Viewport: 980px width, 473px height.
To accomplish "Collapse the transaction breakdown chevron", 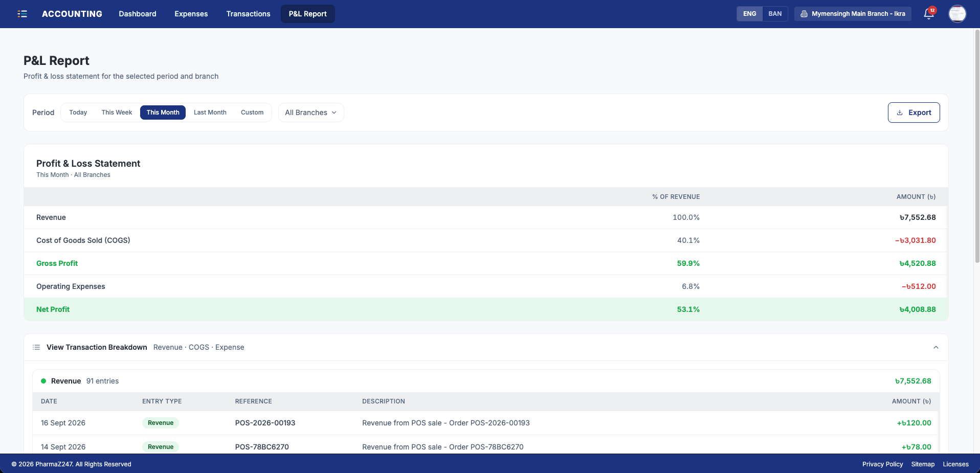I will pyautogui.click(x=936, y=347).
